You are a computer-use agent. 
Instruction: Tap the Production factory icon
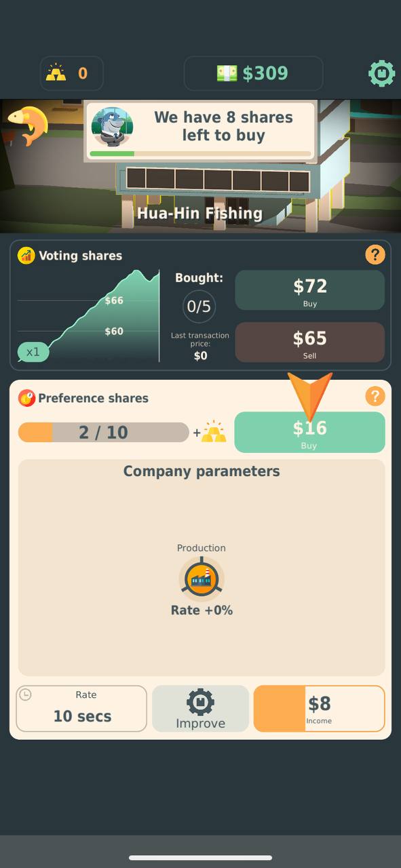click(202, 578)
